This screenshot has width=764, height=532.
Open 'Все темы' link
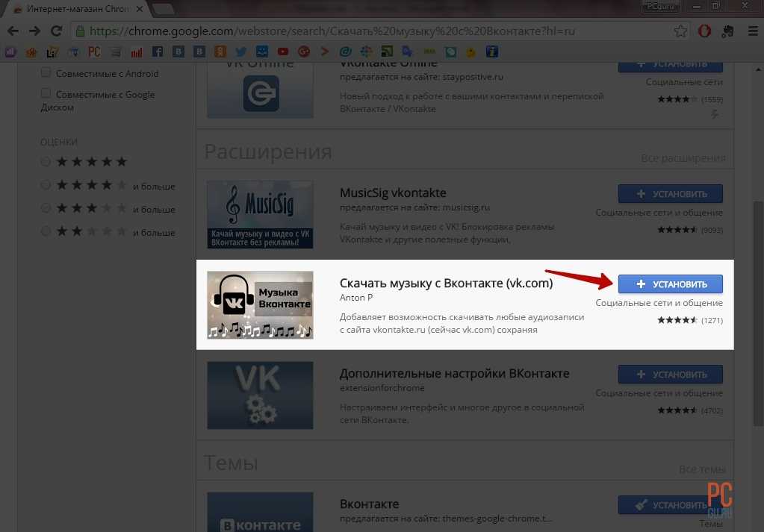point(702,469)
